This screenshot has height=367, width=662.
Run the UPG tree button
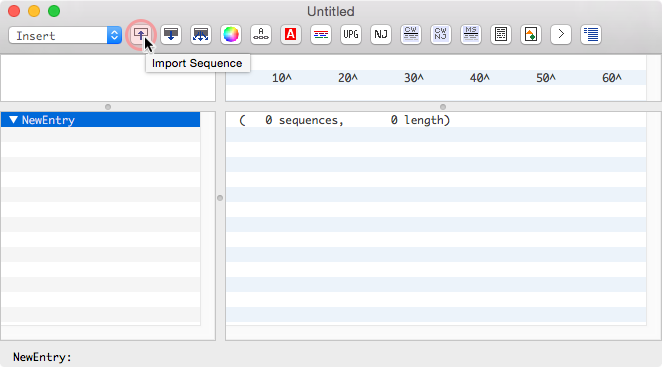tap(351, 34)
